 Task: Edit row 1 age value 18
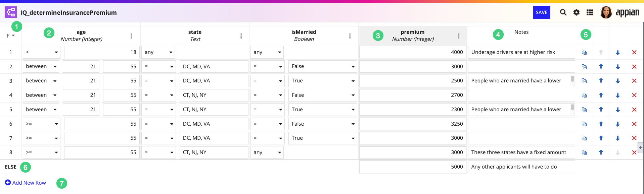click(102, 52)
